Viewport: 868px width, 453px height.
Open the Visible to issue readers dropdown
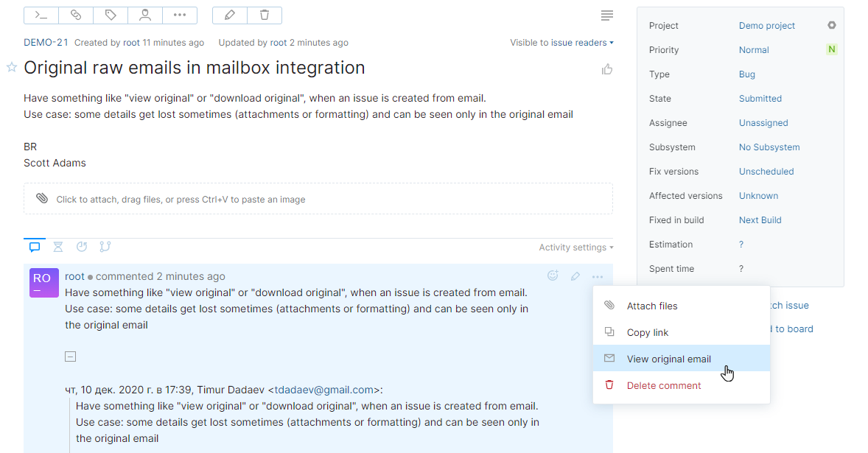[x=562, y=42]
